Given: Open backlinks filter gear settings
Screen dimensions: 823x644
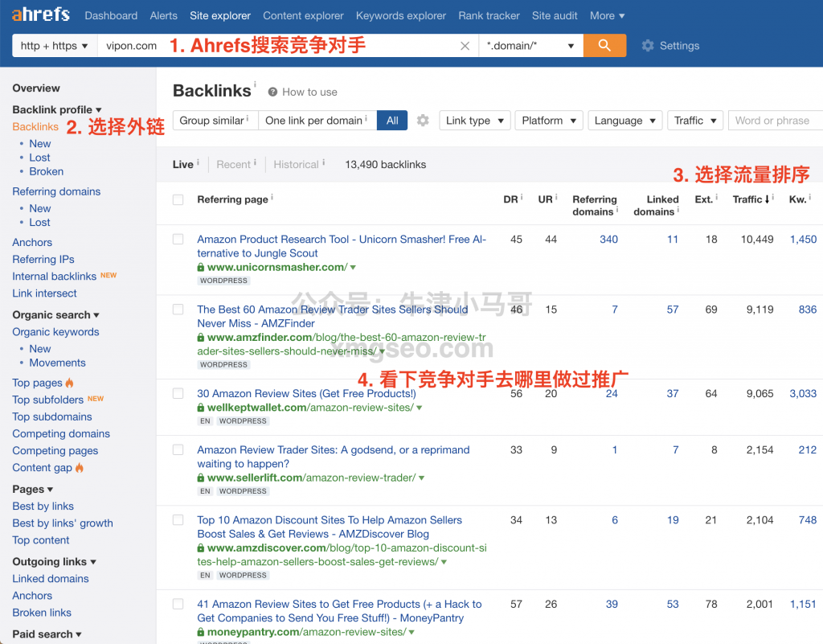Looking at the screenshot, I should pos(423,120).
